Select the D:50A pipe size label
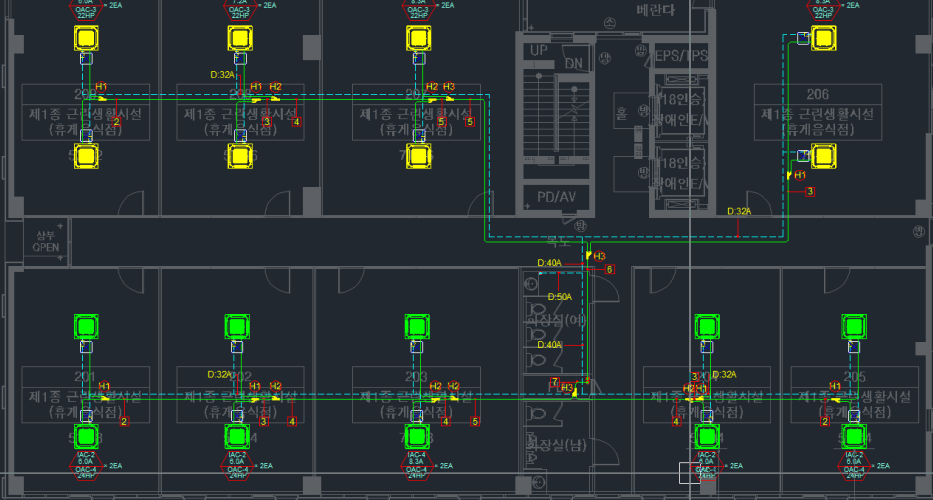This screenshot has height=500, width=933. tap(559, 297)
